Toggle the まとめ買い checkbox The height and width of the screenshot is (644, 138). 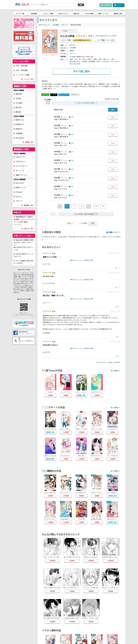click(48, 103)
